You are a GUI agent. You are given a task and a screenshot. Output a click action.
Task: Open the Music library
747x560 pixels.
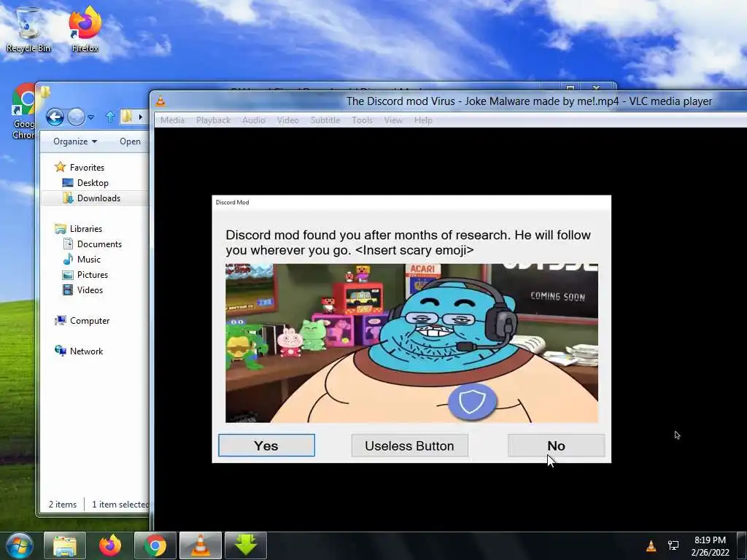(x=88, y=259)
